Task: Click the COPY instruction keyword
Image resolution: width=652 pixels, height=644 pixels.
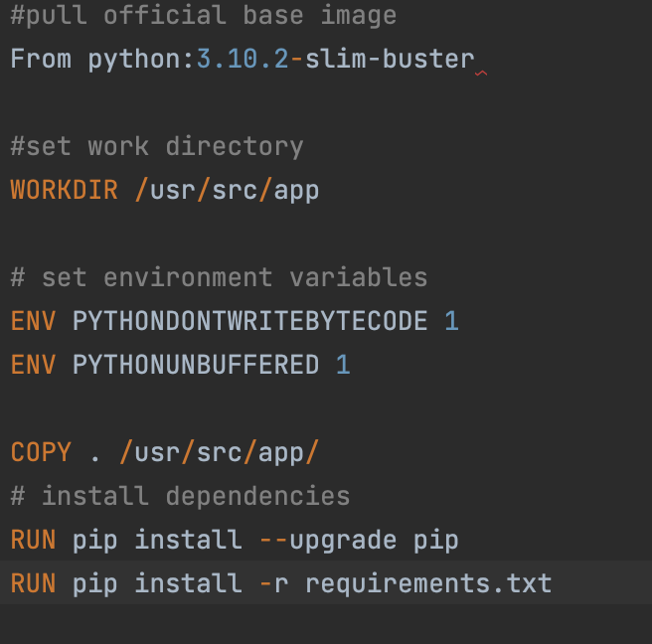Action: point(41,452)
